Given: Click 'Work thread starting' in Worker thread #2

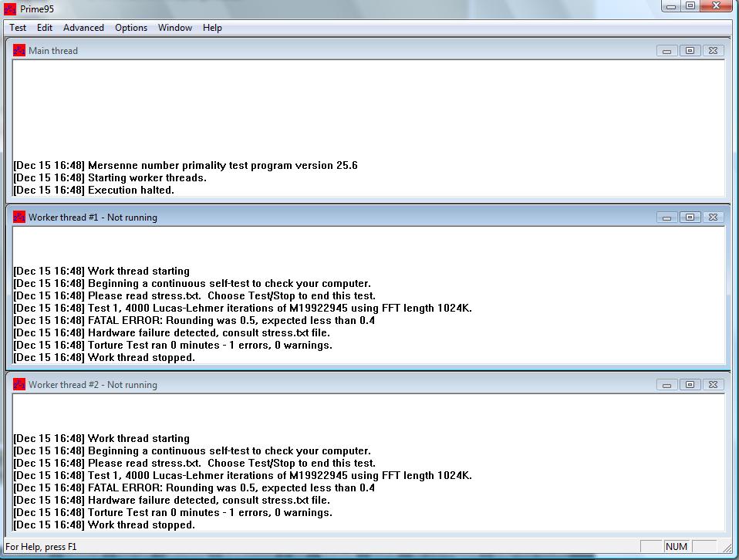Looking at the screenshot, I should click(101, 438).
